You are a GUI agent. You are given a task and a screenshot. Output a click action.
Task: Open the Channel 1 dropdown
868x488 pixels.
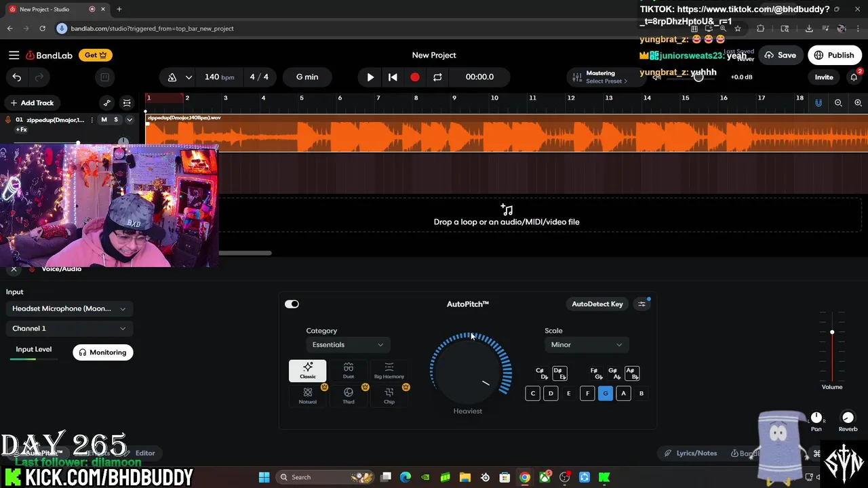click(69, 328)
